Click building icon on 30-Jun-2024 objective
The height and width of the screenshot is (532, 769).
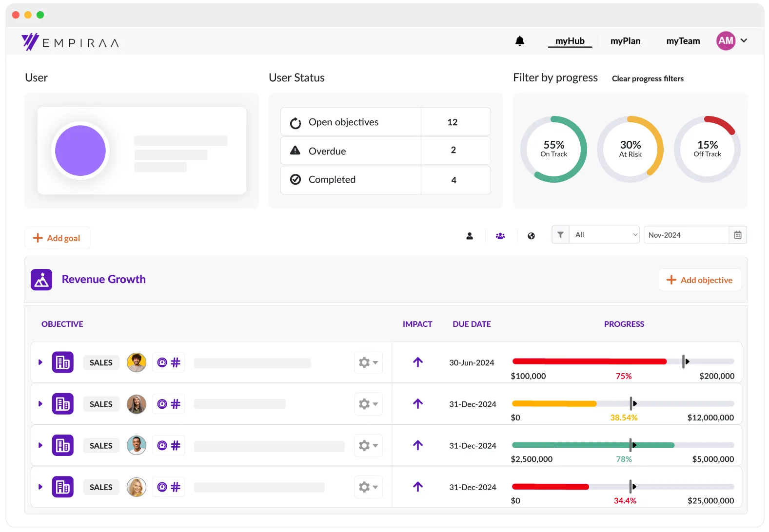coord(63,362)
